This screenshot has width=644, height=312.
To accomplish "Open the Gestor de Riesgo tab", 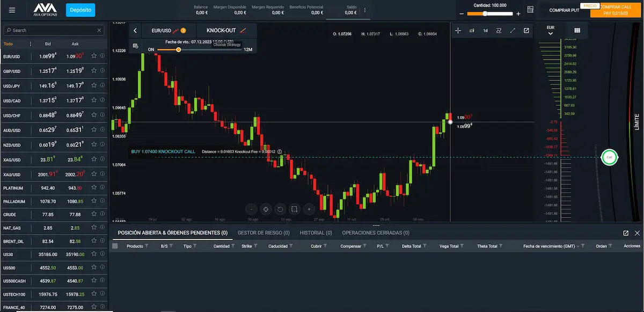I will pos(264,233).
